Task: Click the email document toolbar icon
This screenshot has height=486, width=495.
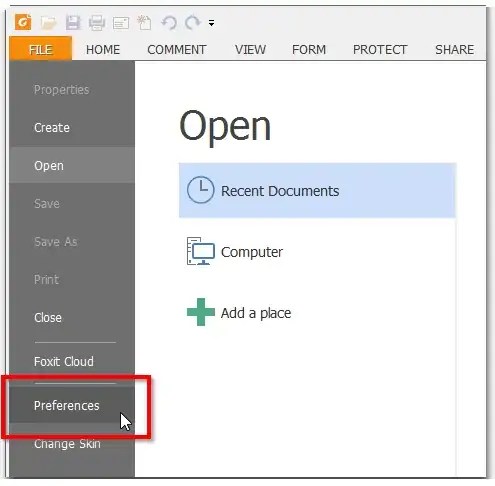Action: [x=121, y=23]
